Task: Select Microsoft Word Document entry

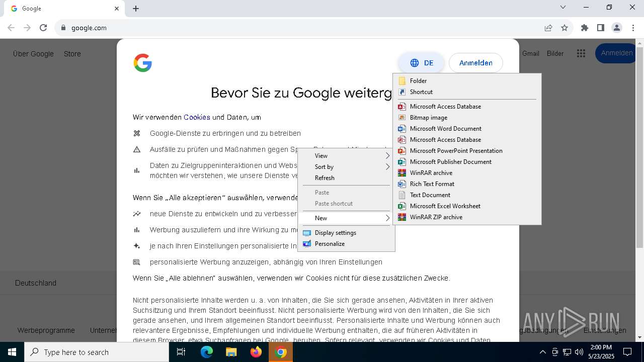Action: point(467,129)
